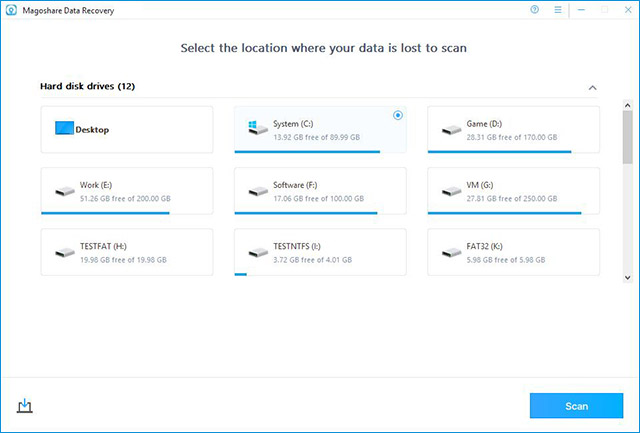
Task: Click the vertical scrollbar thumb
Action: [628, 137]
